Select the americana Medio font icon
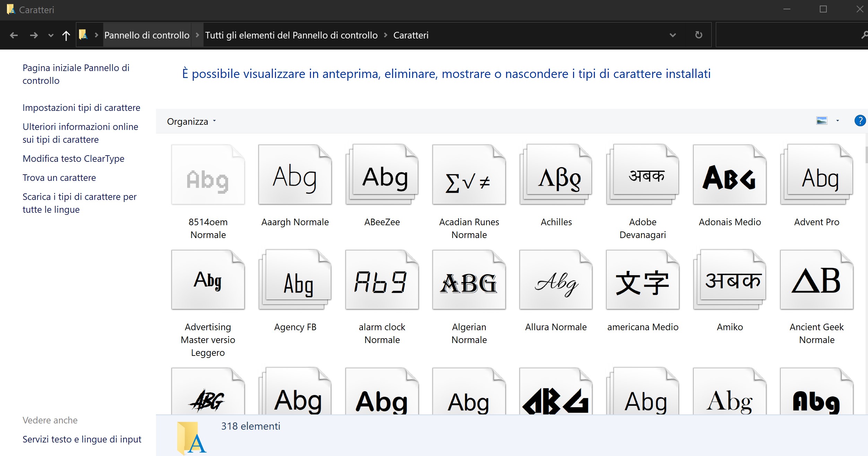This screenshot has width=868, height=456. click(x=643, y=280)
